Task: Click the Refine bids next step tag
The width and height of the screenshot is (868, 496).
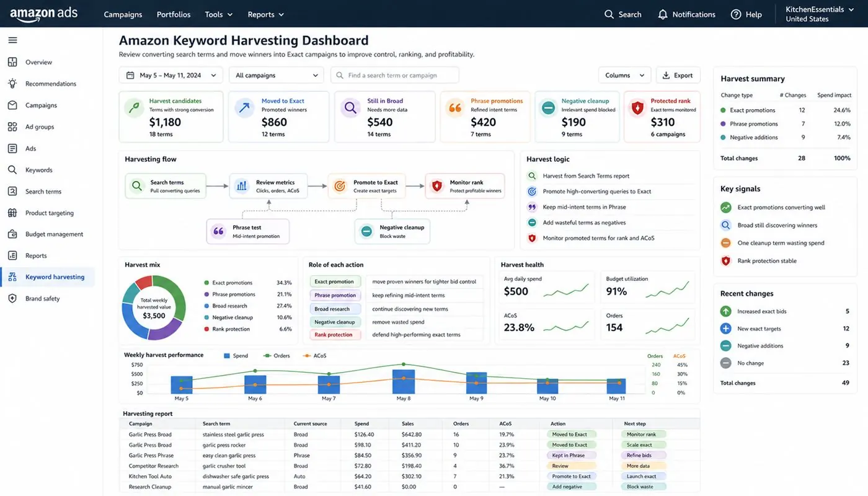Action: pyautogui.click(x=644, y=455)
